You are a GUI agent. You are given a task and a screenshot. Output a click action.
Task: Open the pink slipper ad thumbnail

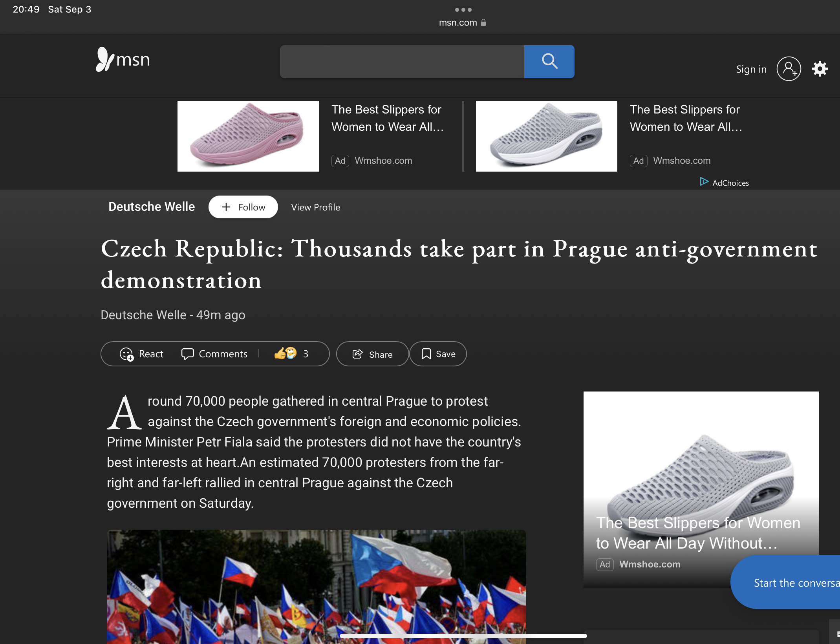(x=248, y=136)
